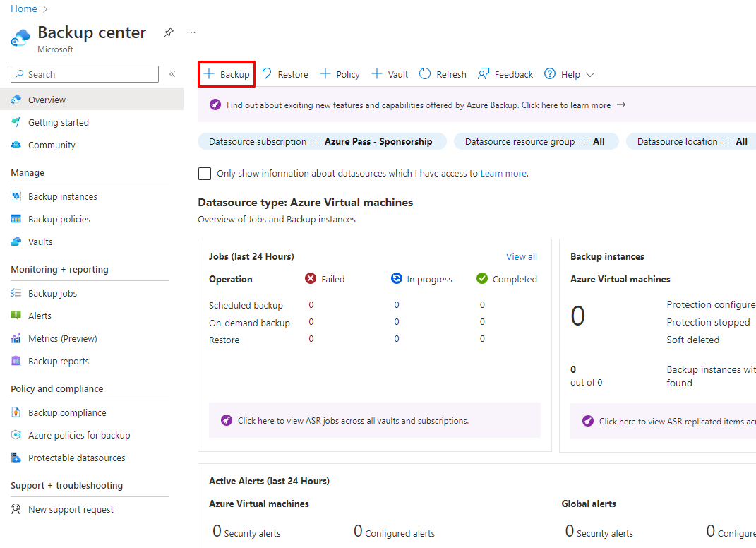Open Backup policies
The height and width of the screenshot is (548, 756).
point(59,220)
